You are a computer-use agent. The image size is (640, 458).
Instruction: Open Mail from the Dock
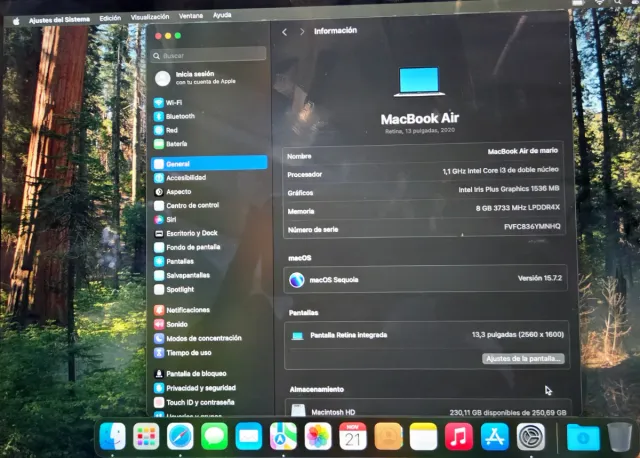coord(249,436)
